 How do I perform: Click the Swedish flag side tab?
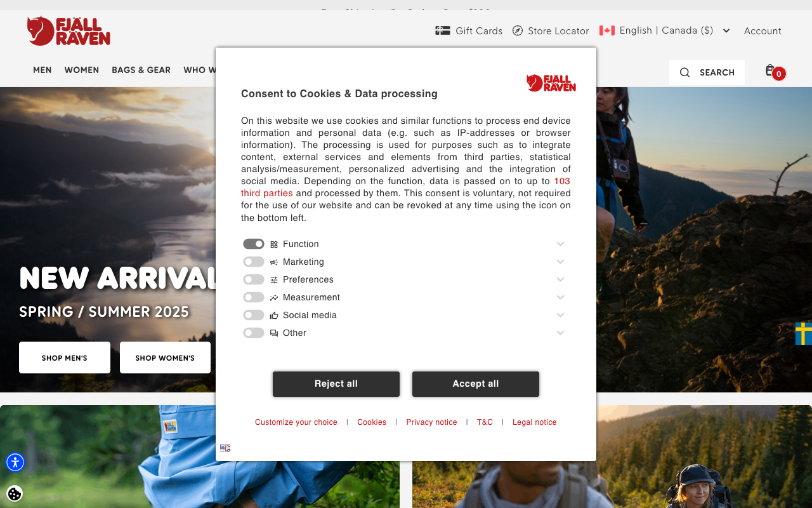804,333
